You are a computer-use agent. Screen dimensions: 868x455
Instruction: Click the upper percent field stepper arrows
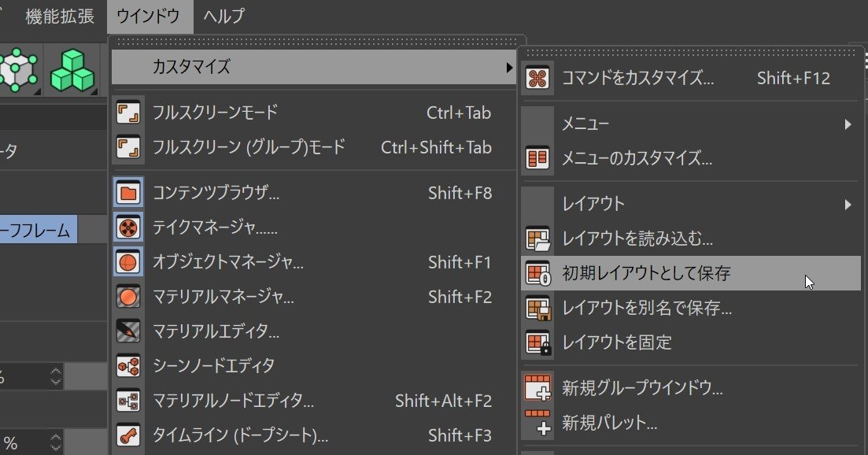coord(55,375)
